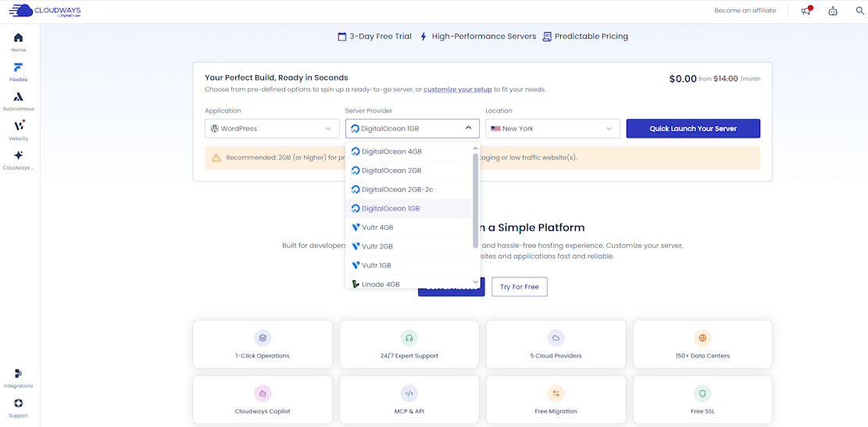Click the provider list scrollbar thumb
868x427 pixels.
475,200
